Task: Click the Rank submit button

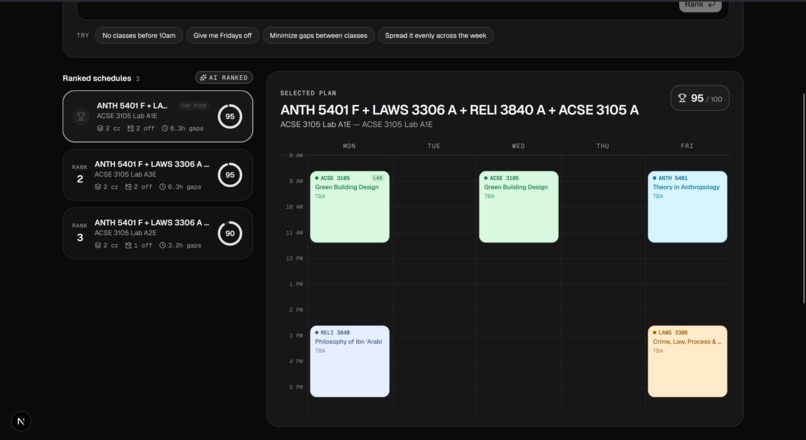Action: click(700, 5)
